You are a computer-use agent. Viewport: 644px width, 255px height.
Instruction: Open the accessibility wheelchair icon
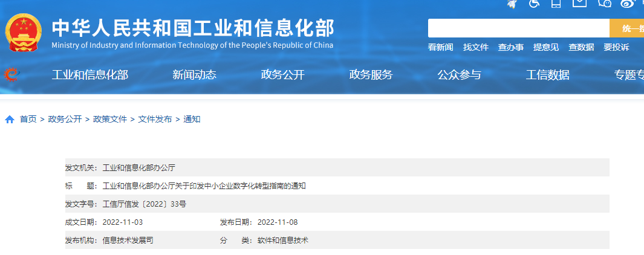click(x=535, y=3)
